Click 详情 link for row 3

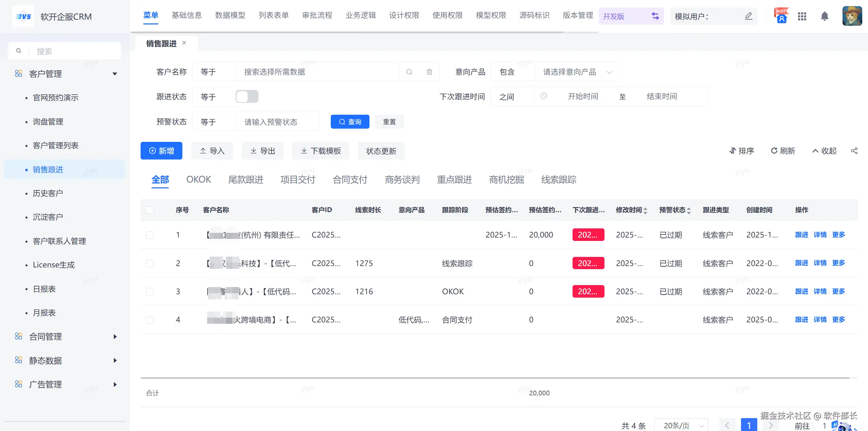click(820, 291)
